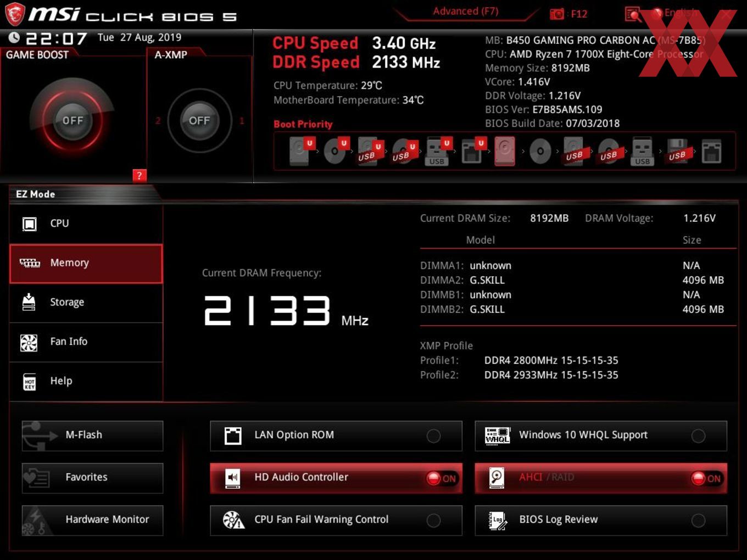Screen dimensions: 747x560
Task: Open the search magnifier icon in top bar
Action: (633, 14)
